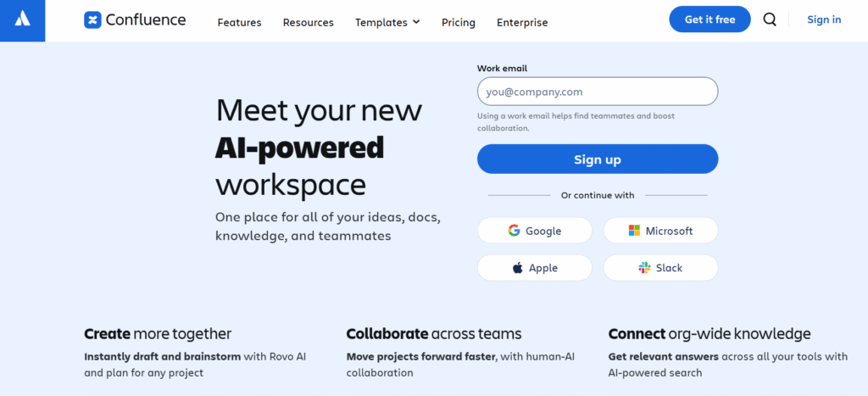
Task: Click 'Move projects forward faster' text
Action: point(422,357)
